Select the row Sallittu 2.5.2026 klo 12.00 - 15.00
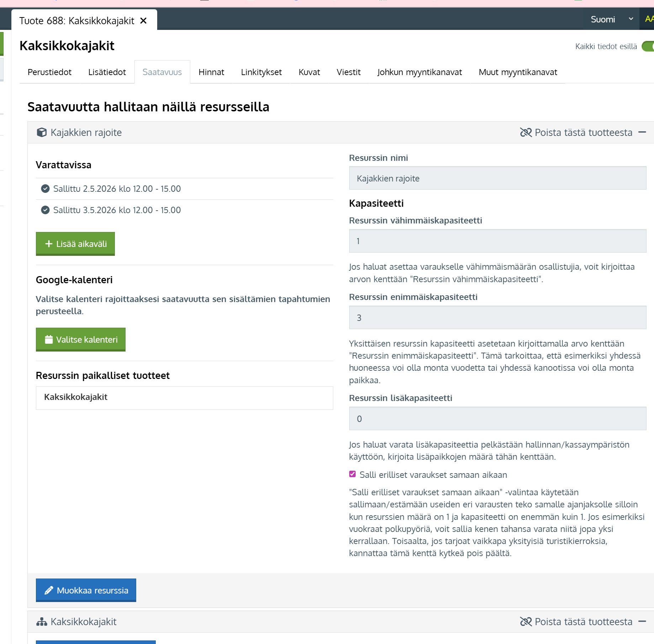 coord(185,189)
